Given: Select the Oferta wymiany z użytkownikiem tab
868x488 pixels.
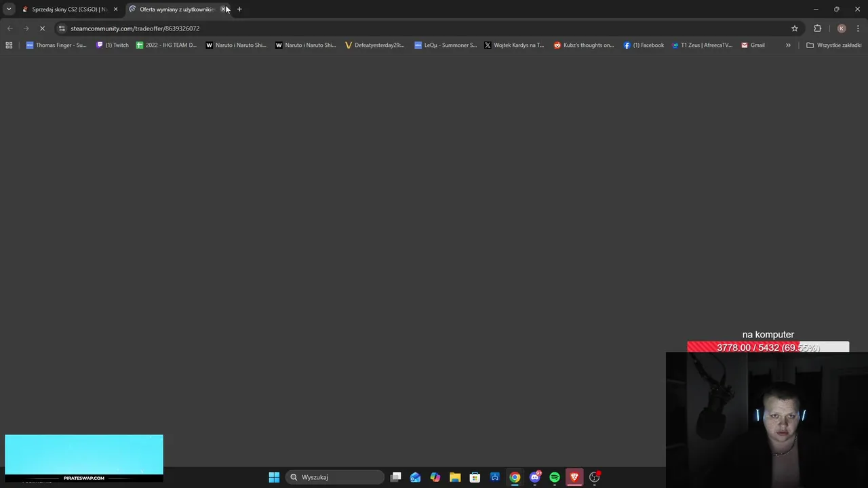Looking at the screenshot, I should pos(176,9).
